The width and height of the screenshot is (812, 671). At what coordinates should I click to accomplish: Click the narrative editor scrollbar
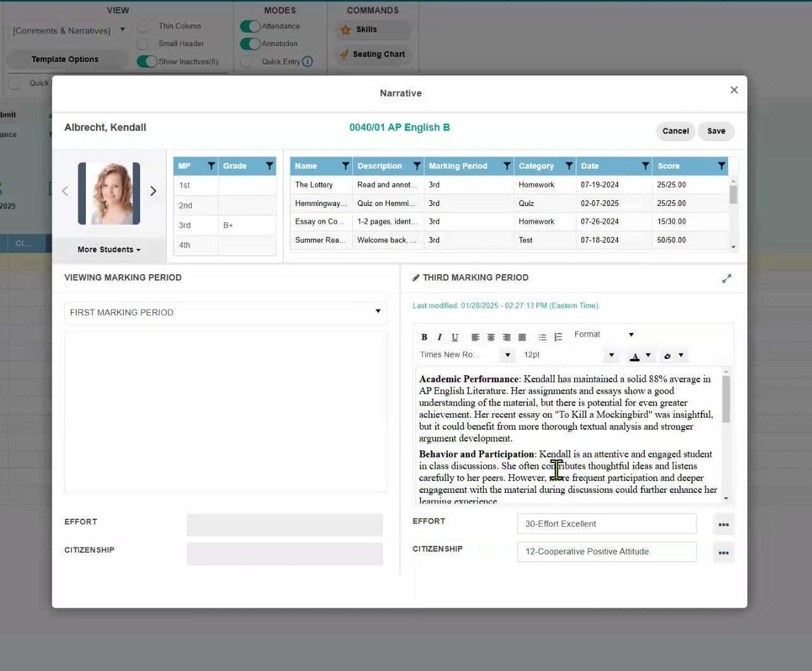[x=726, y=399]
